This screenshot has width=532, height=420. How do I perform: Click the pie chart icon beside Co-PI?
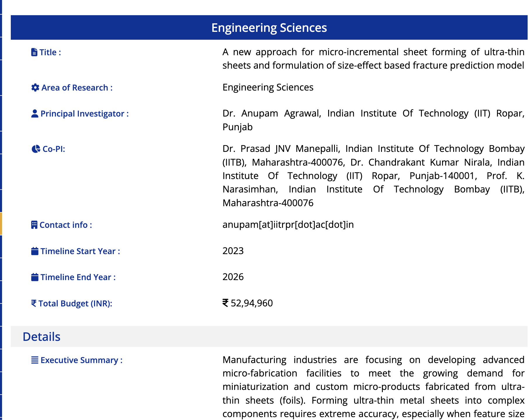point(36,149)
